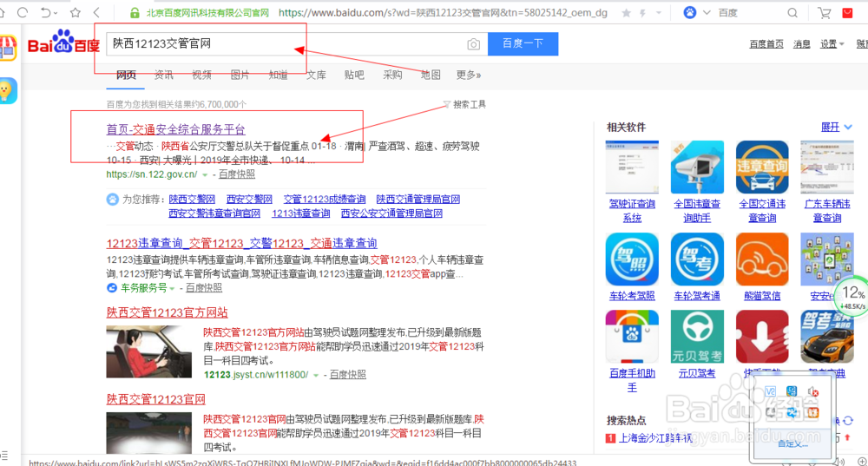Open 熊猫驾信 orange app icon
This screenshot has width=868, height=466.
762,259
